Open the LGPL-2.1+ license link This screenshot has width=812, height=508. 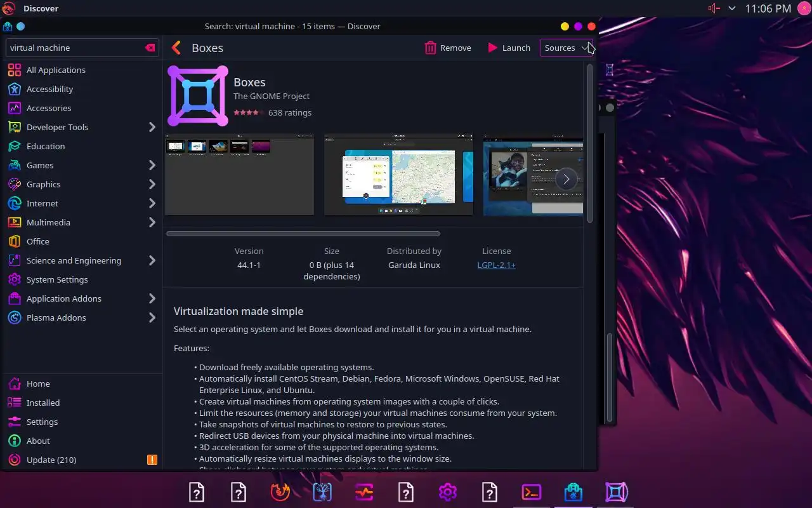pos(496,265)
